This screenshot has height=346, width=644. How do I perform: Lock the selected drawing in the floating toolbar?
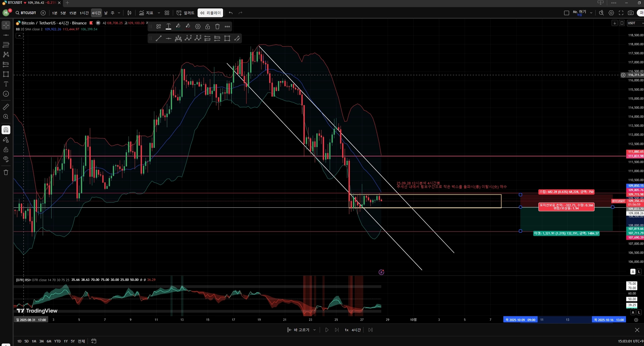[208, 27]
